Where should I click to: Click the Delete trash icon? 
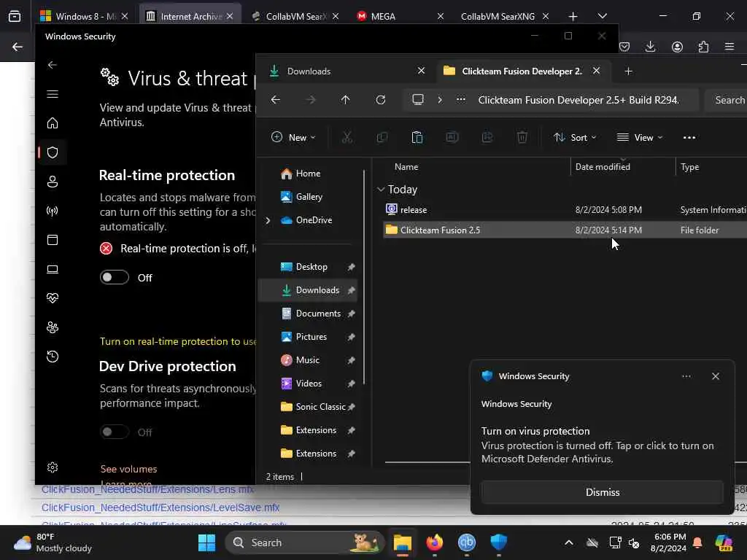(522, 138)
